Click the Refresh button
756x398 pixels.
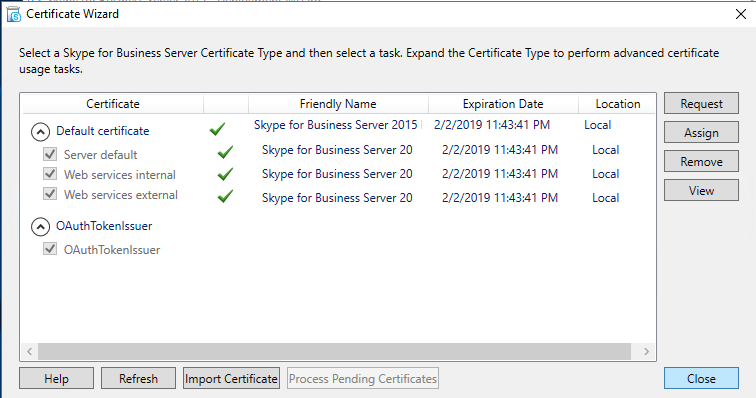click(x=138, y=378)
